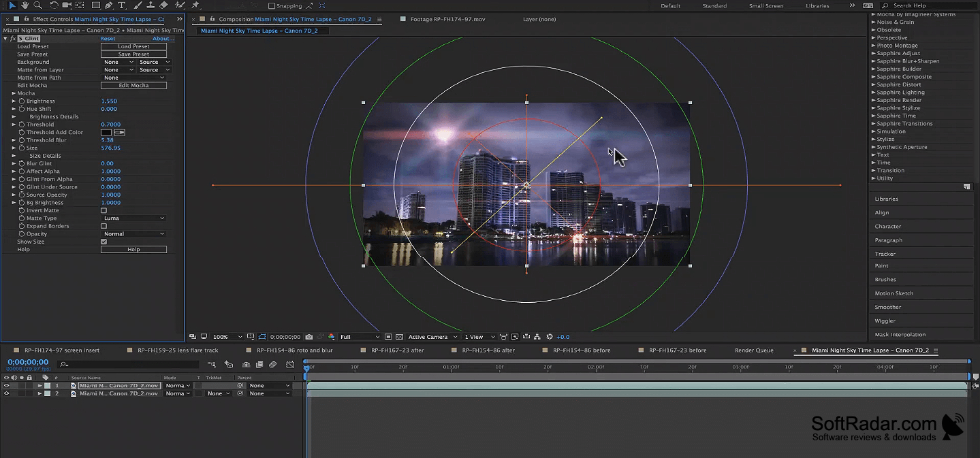This screenshot has height=458, width=980.
Task: Select the Clone Stamp tool
Action: 151,5
